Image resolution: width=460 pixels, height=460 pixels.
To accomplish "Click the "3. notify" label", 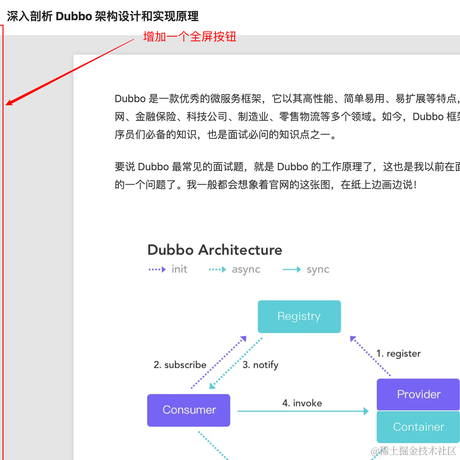I will point(260,365).
